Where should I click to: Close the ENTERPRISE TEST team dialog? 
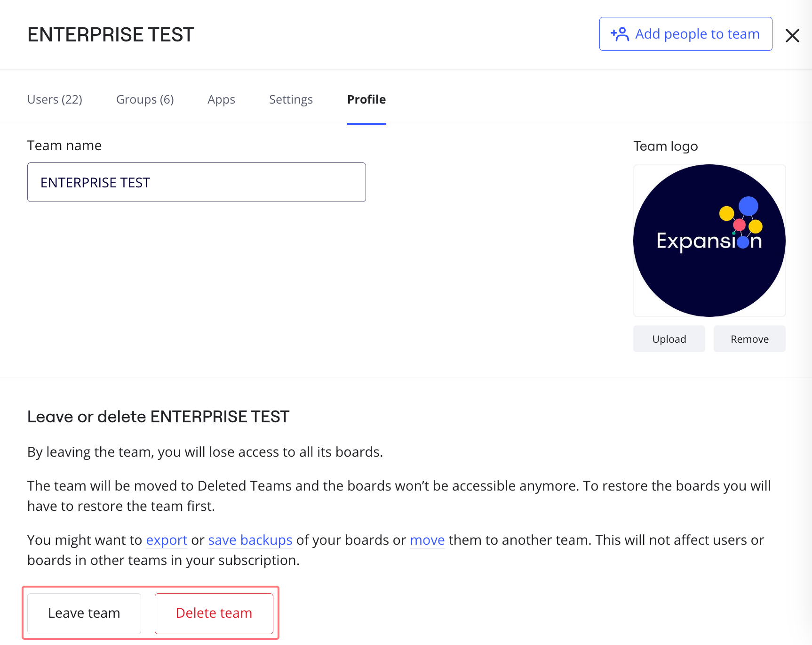[x=792, y=35]
